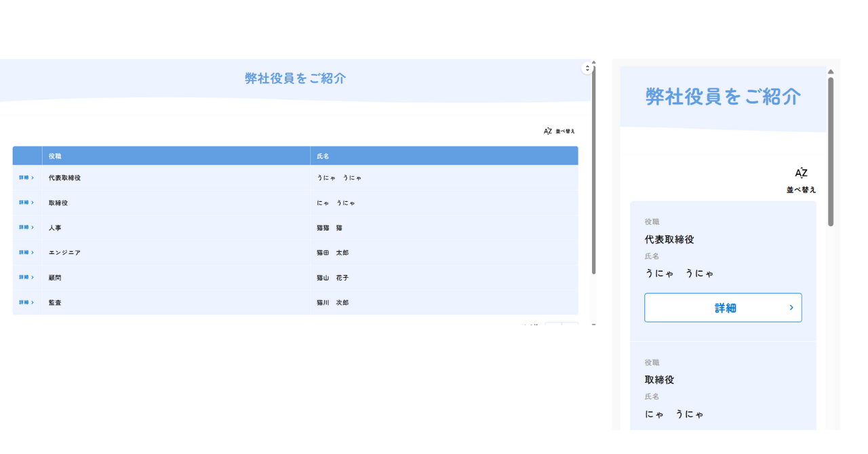Image resolution: width=868 pixels, height=454 pixels.
Task: Open details for the 取締役 row
Action: 26,202
